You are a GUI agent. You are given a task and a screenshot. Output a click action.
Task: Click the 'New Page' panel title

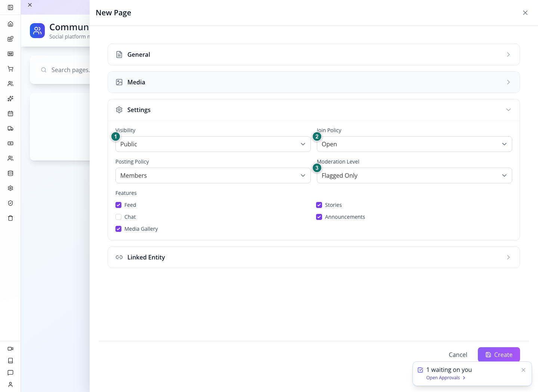tap(114, 13)
